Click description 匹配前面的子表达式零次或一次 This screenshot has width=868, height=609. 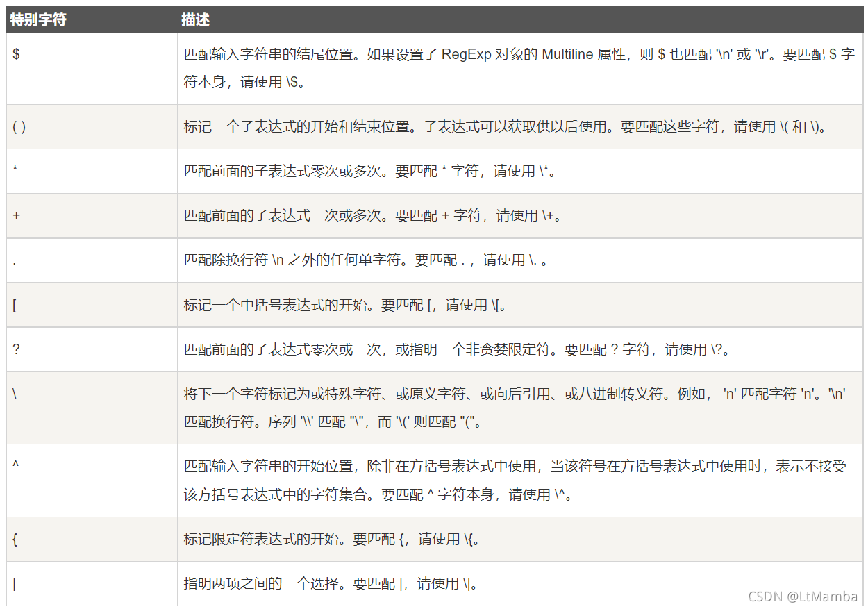pyautogui.click(x=519, y=349)
